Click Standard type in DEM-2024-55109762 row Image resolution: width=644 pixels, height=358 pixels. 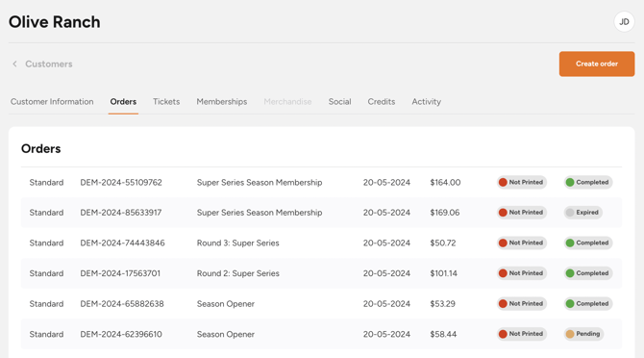point(46,182)
